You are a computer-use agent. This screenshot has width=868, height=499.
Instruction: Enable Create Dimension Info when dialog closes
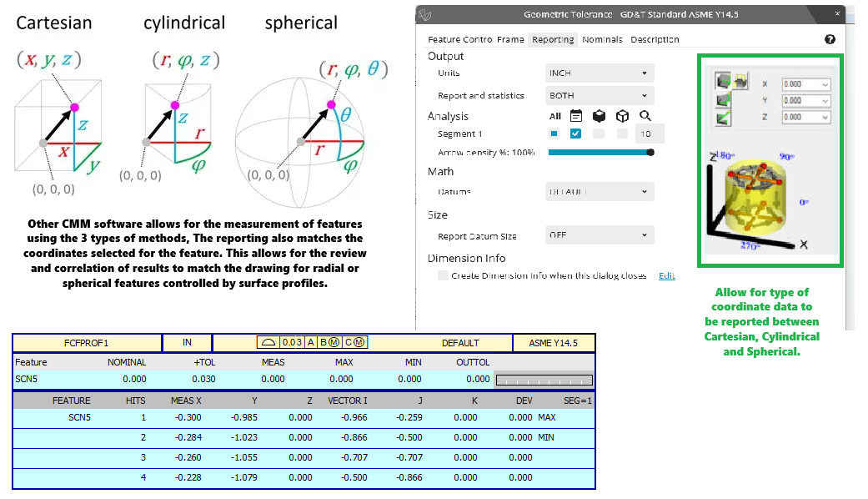443,275
